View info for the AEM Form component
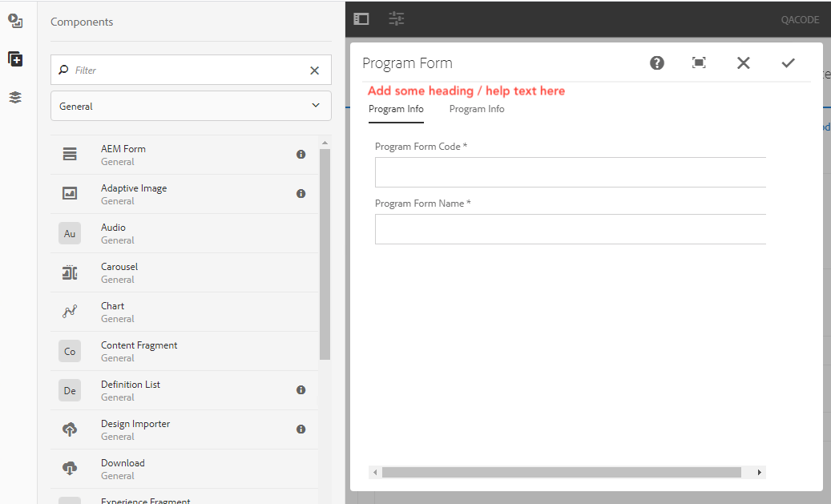 pos(301,154)
